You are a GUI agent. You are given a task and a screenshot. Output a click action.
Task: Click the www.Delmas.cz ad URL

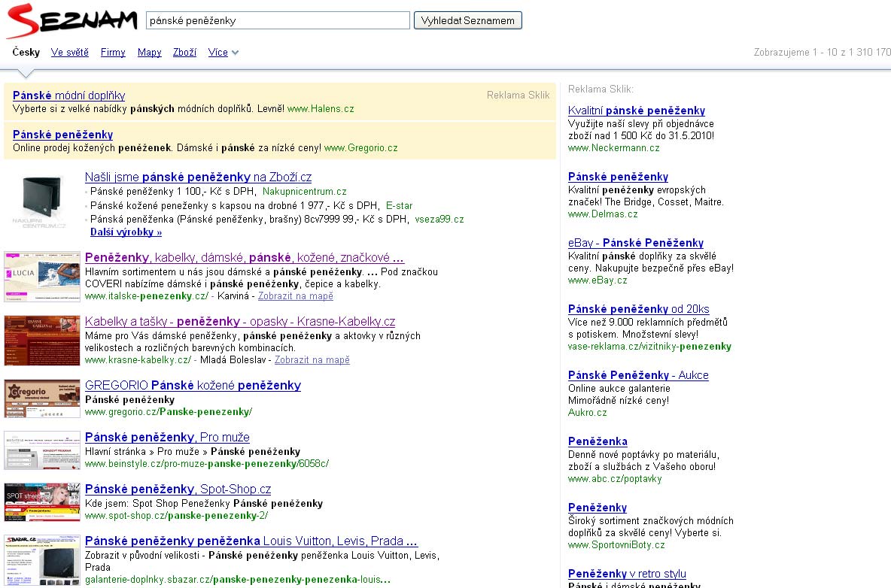pos(602,214)
